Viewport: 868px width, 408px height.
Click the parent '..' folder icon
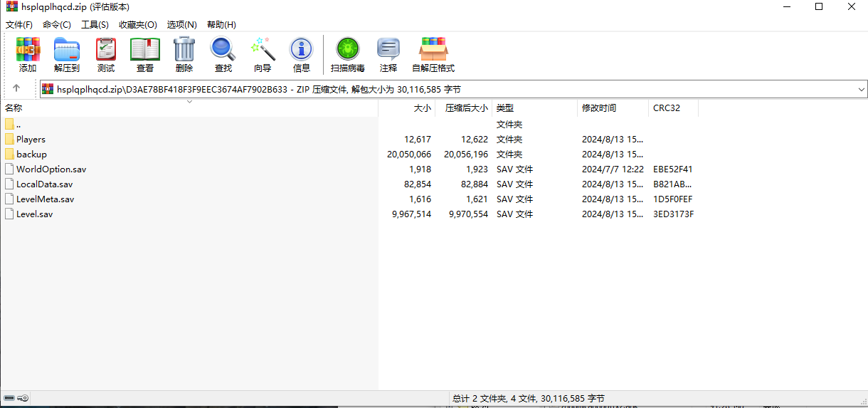pos(9,124)
